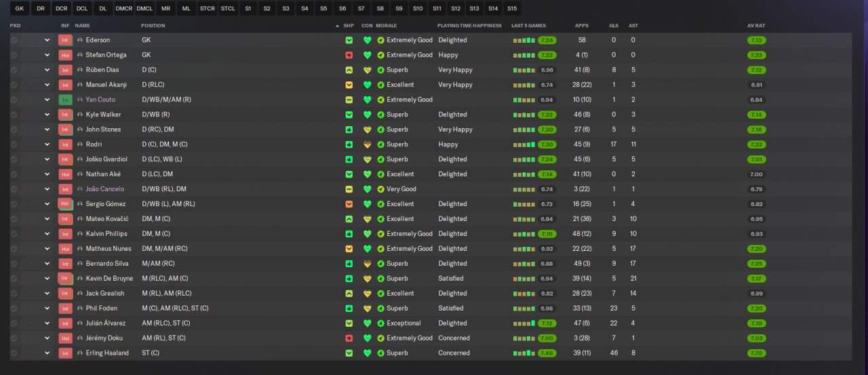Select the STCR position slot
Image resolution: width=868 pixels, height=375 pixels.
(207, 8)
